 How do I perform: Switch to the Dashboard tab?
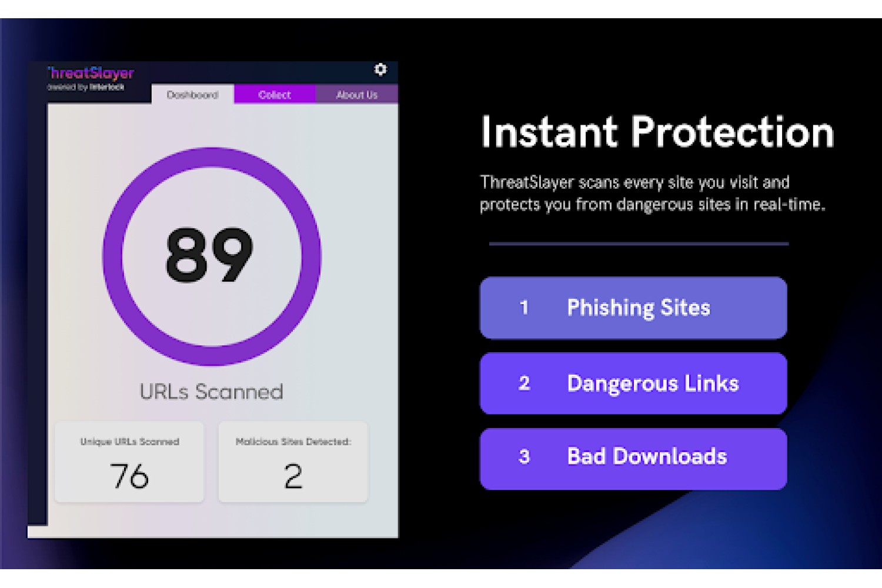[192, 95]
